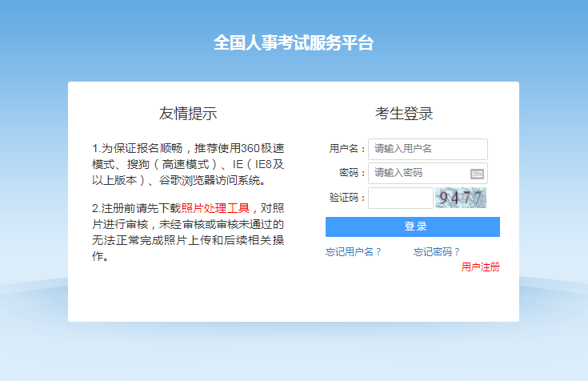Click the 友情提示 heading
This screenshot has height=381, width=588.
tap(188, 114)
